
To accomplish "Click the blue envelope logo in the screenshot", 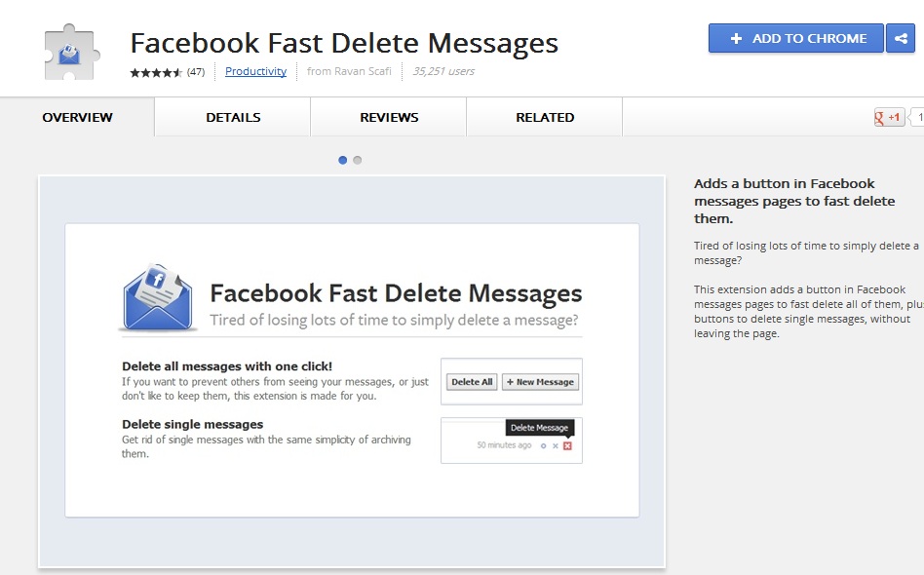I will [157, 296].
